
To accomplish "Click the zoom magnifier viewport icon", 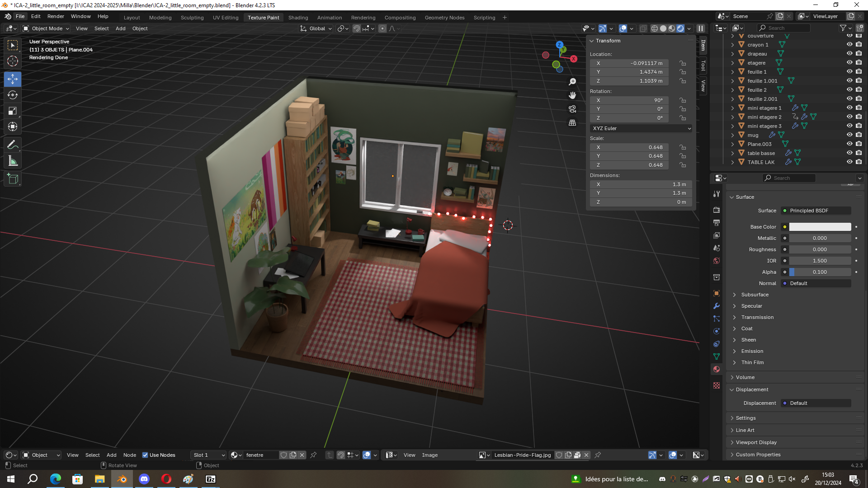I will [572, 82].
